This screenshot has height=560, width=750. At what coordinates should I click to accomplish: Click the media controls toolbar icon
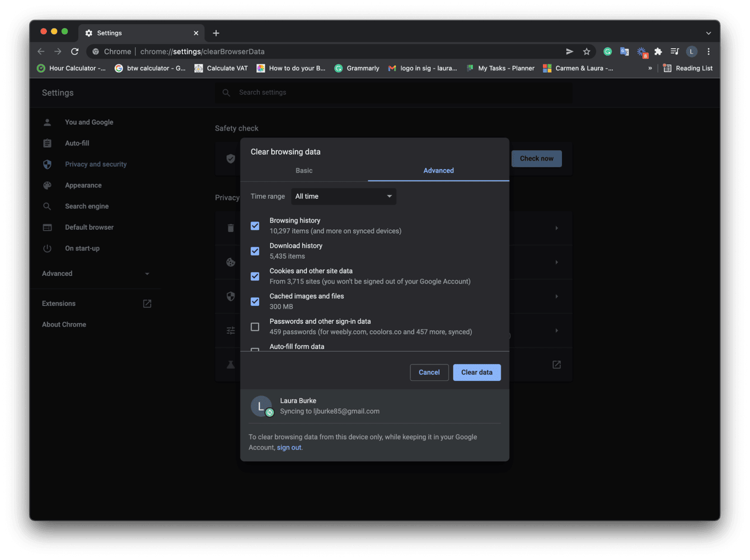pos(674,51)
